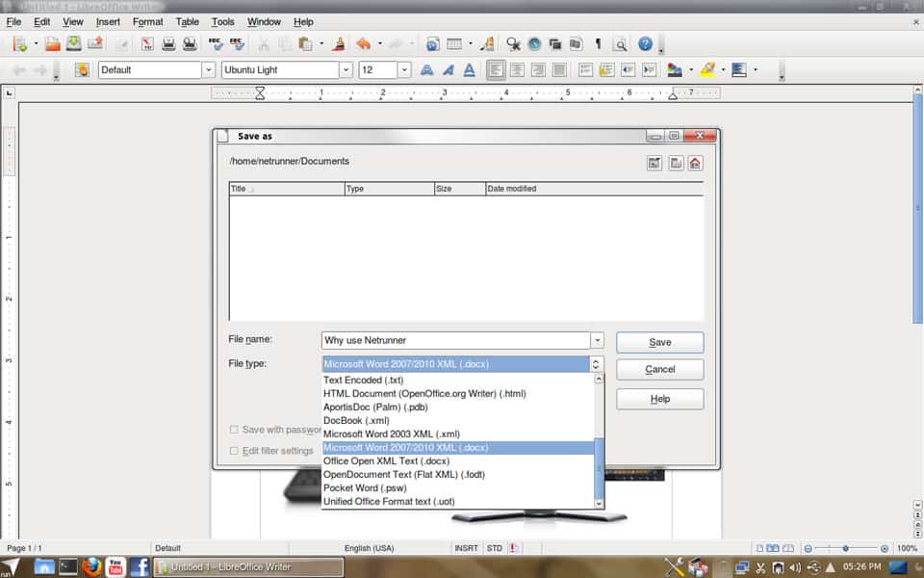Click the Cancel button in Save dialog

(x=659, y=369)
